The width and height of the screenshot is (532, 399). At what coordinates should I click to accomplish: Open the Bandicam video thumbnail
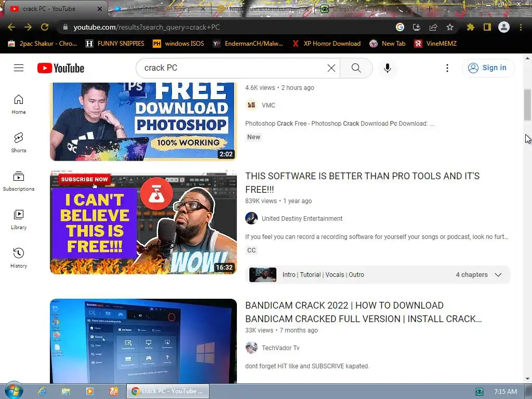click(143, 341)
